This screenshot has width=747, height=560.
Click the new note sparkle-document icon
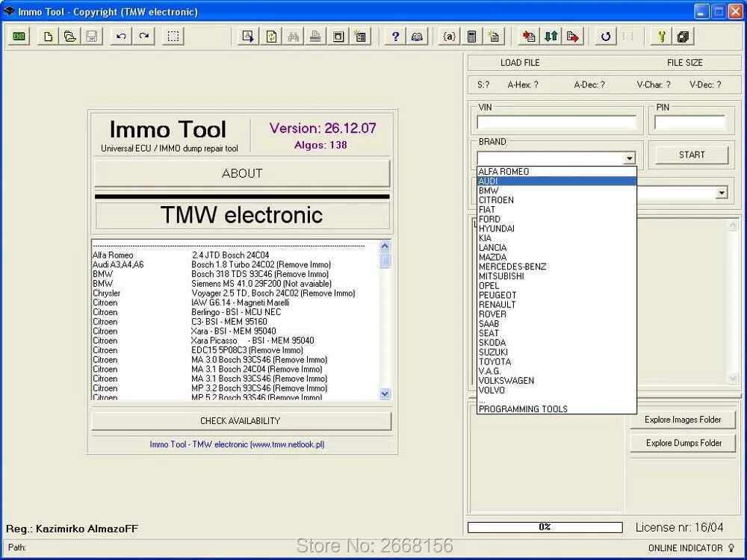coord(494,36)
